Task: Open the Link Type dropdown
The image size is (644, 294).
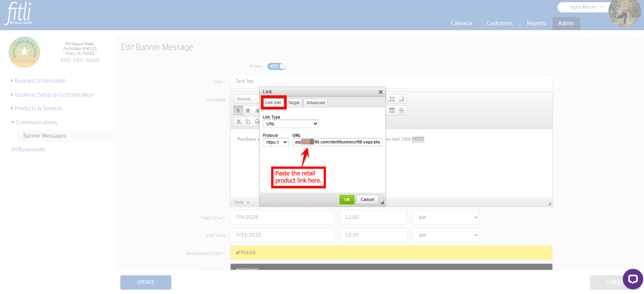Action: click(291, 124)
